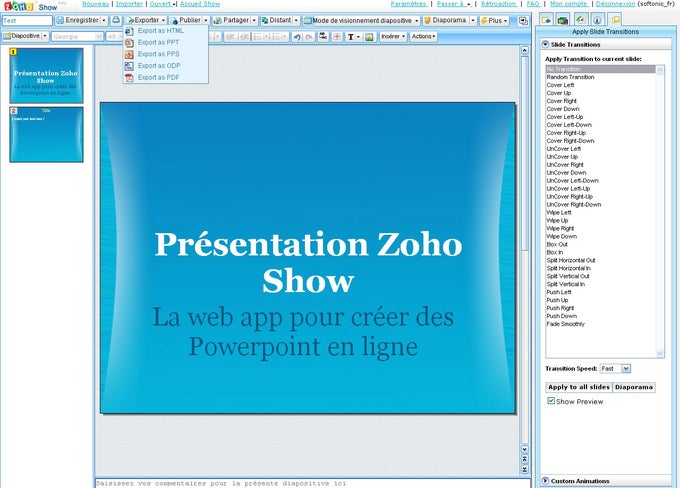680x488 pixels.
Task: Click the Partager button
Action: (231, 20)
